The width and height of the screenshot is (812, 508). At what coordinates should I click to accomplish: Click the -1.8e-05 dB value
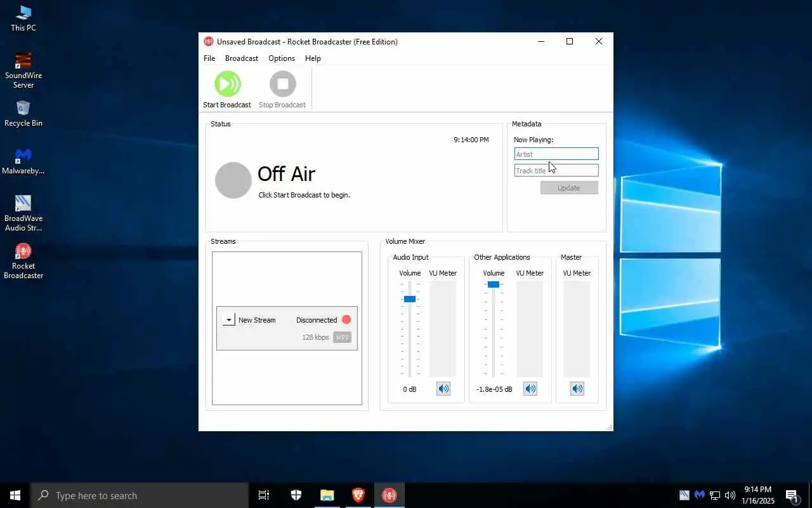tap(494, 389)
